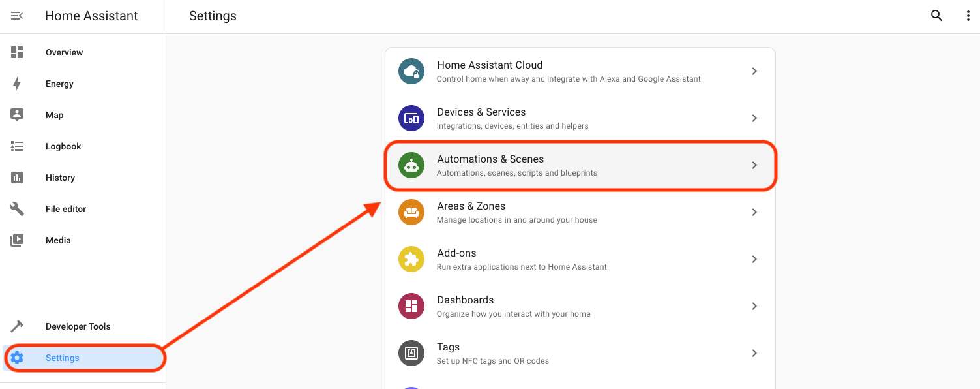Collapse the sidebar with the menu icon
Screen dimensions: 980x389
(x=17, y=16)
